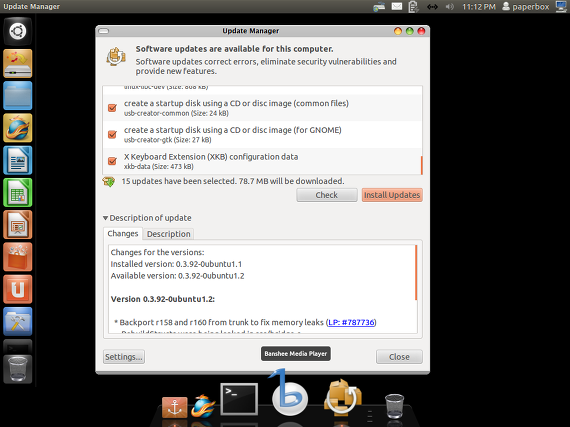The height and width of the screenshot is (427, 570).
Task: Open Trash in the bottom dock
Action: click(x=394, y=406)
